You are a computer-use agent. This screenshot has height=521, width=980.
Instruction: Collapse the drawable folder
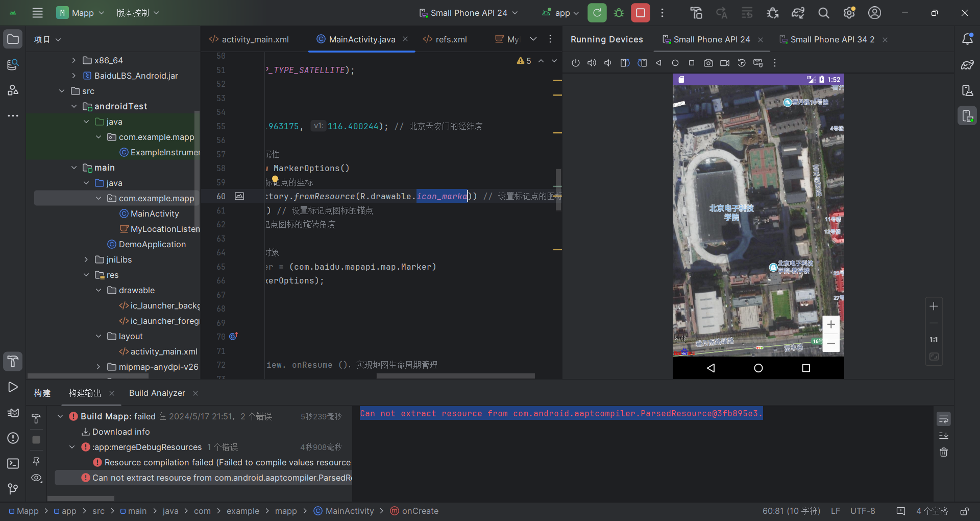(x=99, y=290)
